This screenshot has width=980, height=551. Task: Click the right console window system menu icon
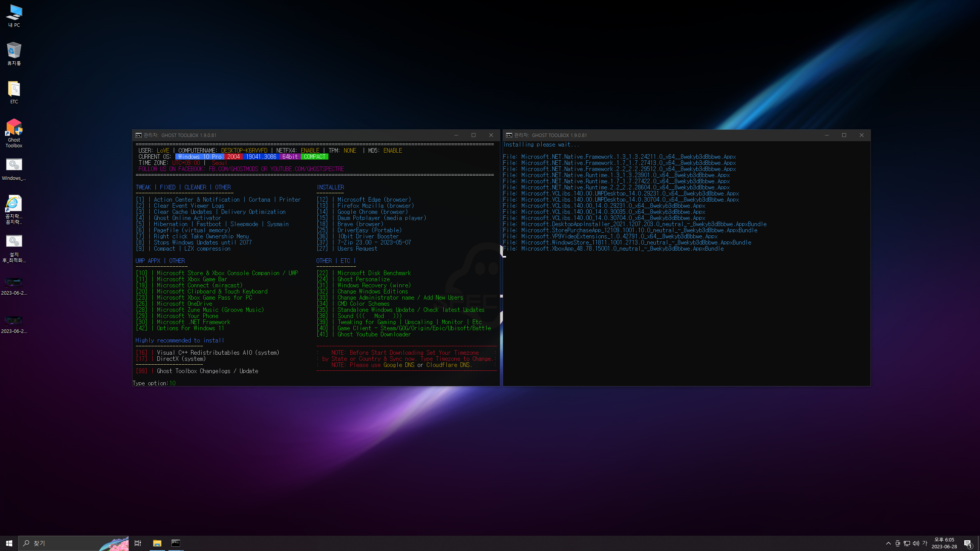(509, 135)
